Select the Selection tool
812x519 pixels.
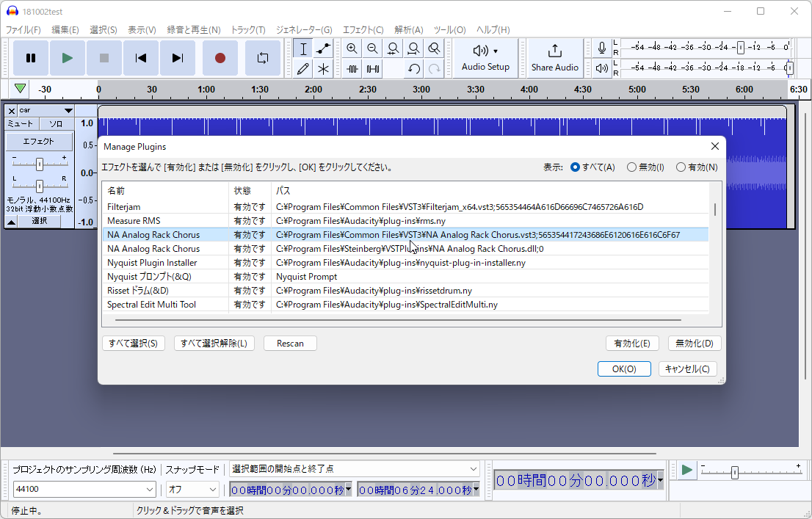coord(302,48)
